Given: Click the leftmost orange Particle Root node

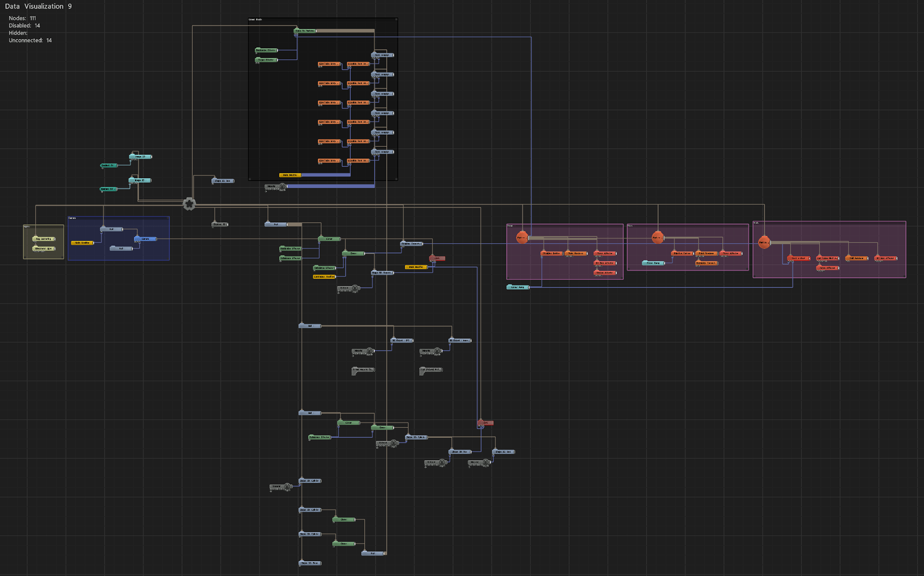Looking at the screenshot, I should click(x=522, y=237).
